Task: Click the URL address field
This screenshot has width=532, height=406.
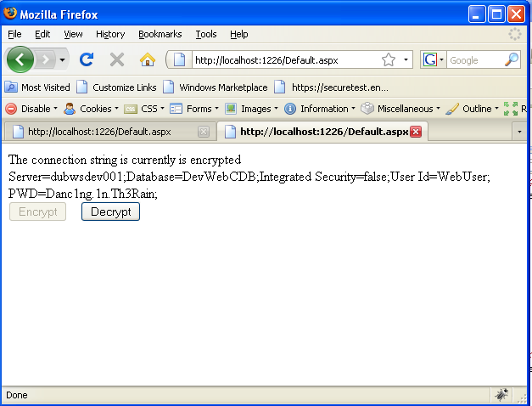Action: click(x=285, y=60)
